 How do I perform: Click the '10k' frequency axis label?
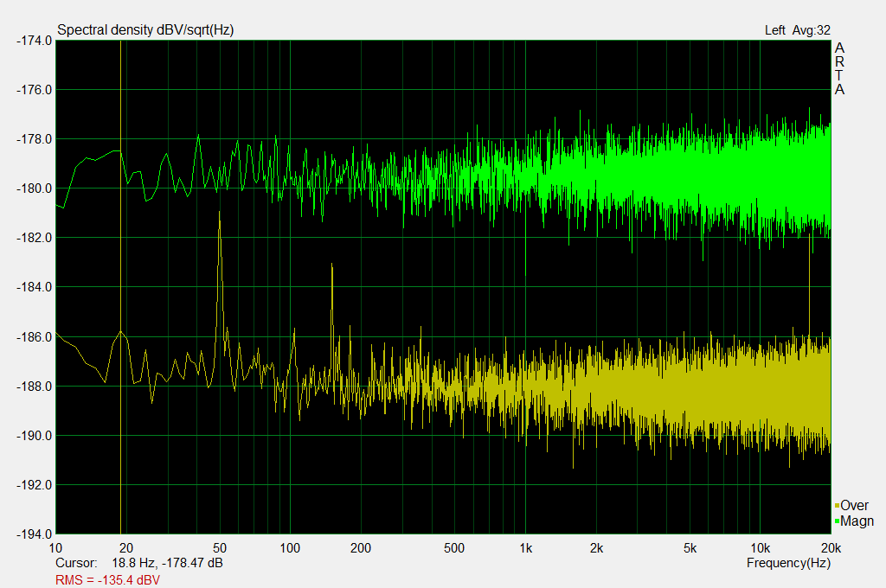point(760,548)
